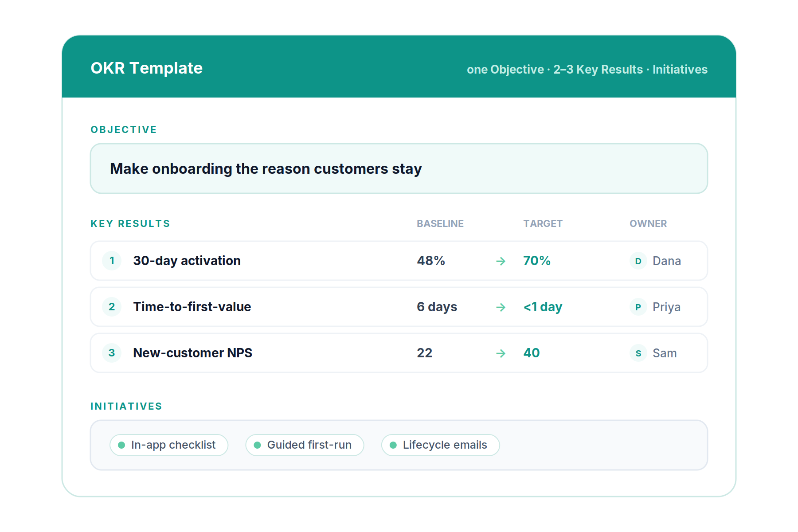This screenshot has width=798, height=532.
Task: Click the objective field about onboarding
Action: pos(399,168)
